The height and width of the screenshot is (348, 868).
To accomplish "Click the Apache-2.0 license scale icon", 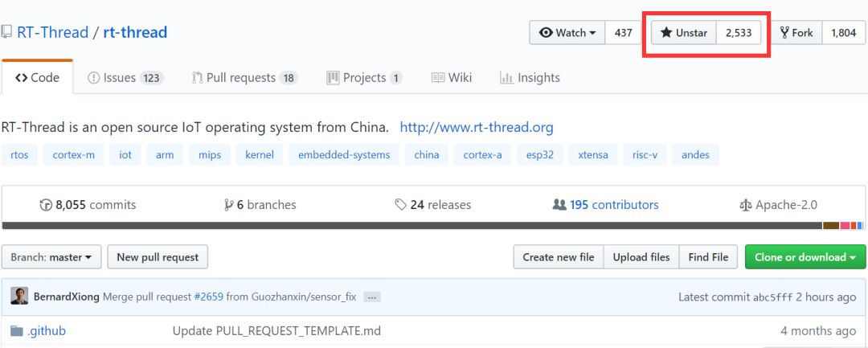I will (x=745, y=205).
